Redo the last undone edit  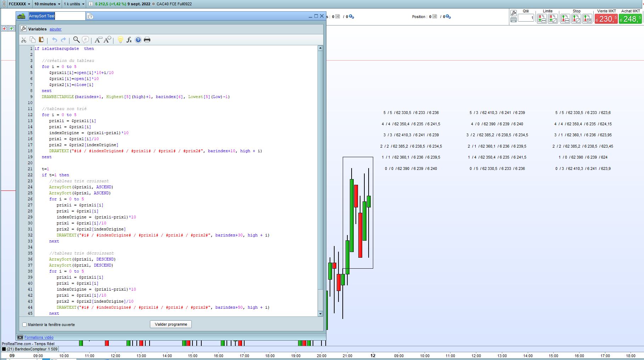[63, 40]
